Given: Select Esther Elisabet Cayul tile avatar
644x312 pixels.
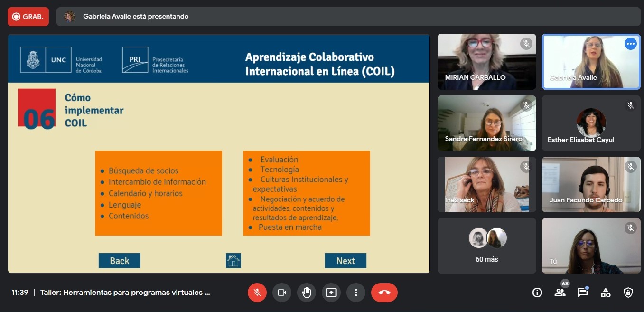Looking at the screenshot, I should (x=591, y=123).
